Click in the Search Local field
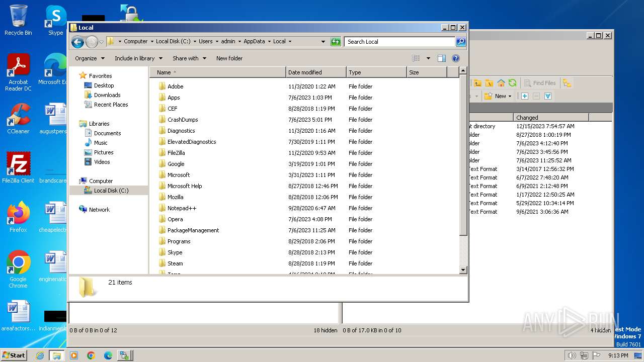This screenshot has width=644, height=362. pyautogui.click(x=399, y=42)
